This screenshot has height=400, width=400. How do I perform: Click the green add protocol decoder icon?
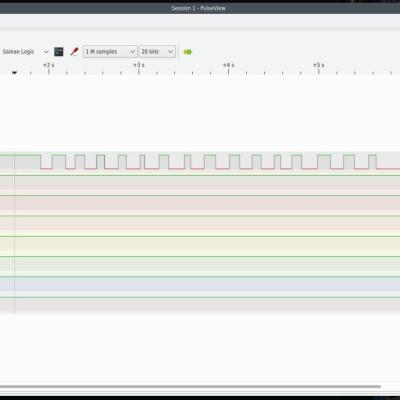(x=188, y=52)
